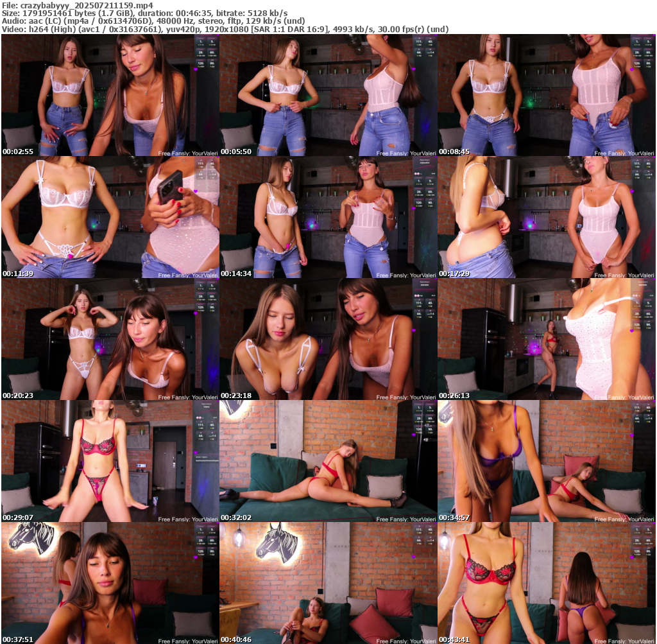Select the thumbnail at 00:29:07
This screenshot has width=657, height=644.
(x=110, y=461)
